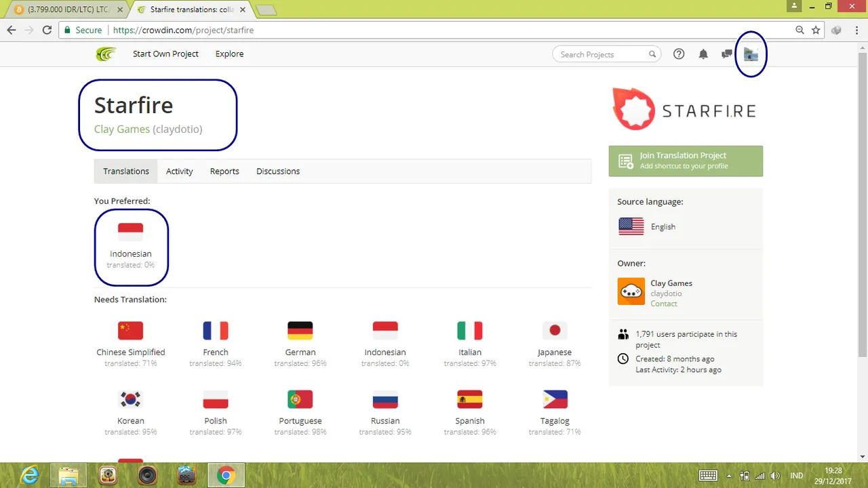The height and width of the screenshot is (488, 868).
Task: Select the Japanese flag
Action: [555, 330]
